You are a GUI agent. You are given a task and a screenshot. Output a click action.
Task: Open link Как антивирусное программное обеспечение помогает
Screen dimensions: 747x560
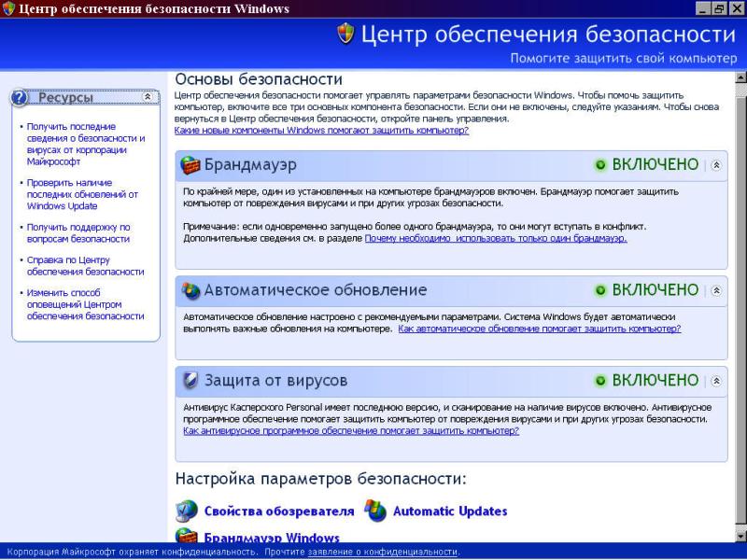point(351,431)
